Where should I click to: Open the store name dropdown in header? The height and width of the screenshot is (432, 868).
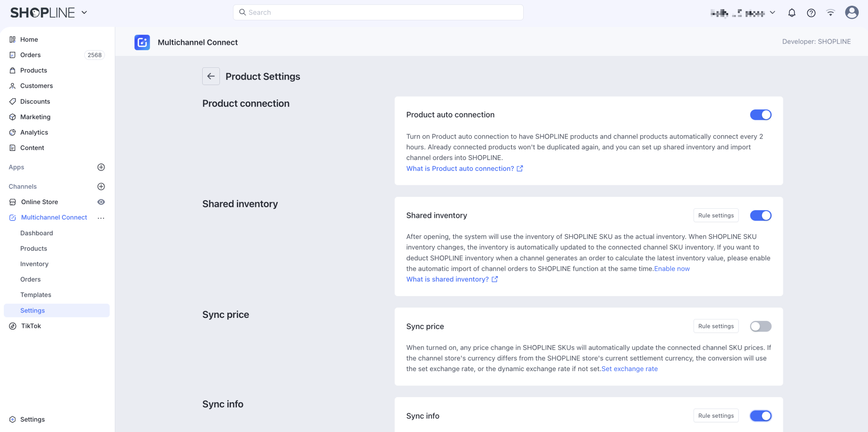click(743, 13)
